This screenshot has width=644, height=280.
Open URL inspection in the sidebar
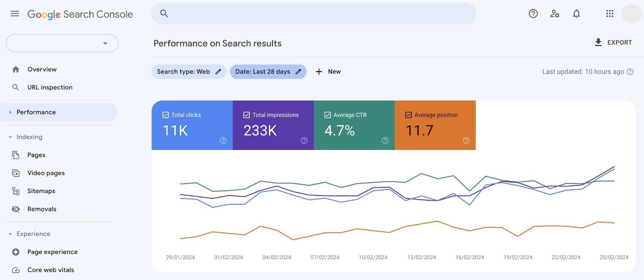click(50, 87)
